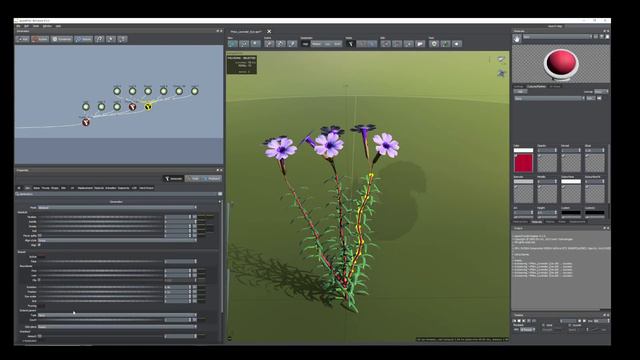Click the Randomize button in Generation toolbar
Viewport: 640px width, 360px height.
pyautogui.click(x=61, y=39)
